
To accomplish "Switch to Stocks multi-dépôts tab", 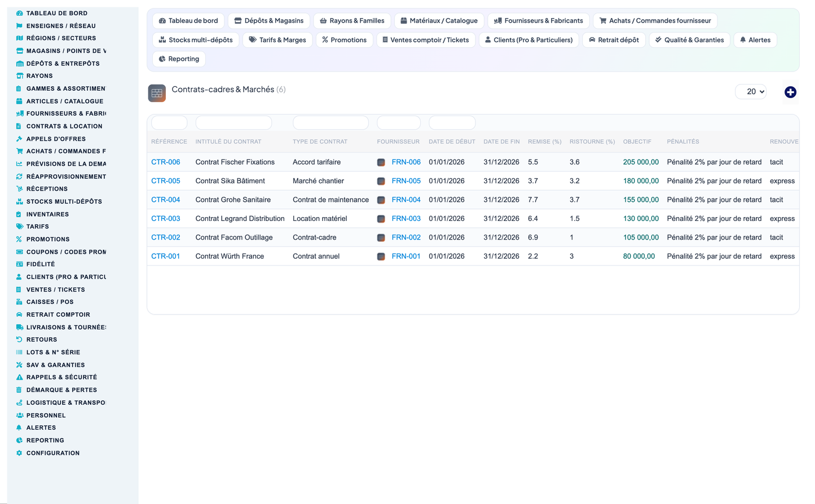I will click(196, 40).
